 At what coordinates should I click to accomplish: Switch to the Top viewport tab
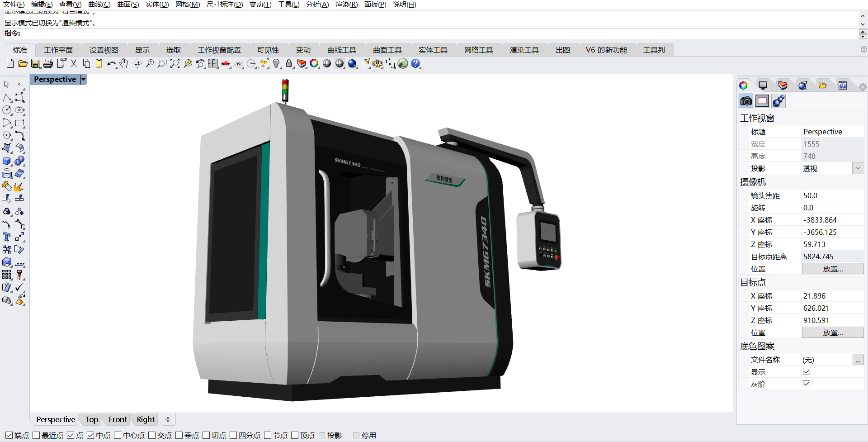91,419
